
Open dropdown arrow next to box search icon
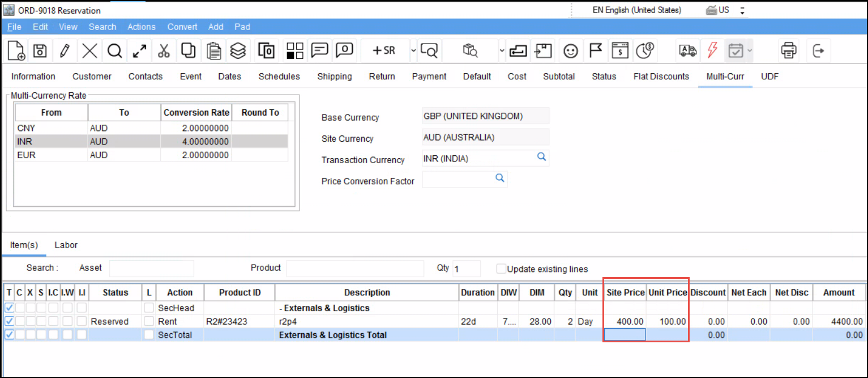tap(502, 50)
